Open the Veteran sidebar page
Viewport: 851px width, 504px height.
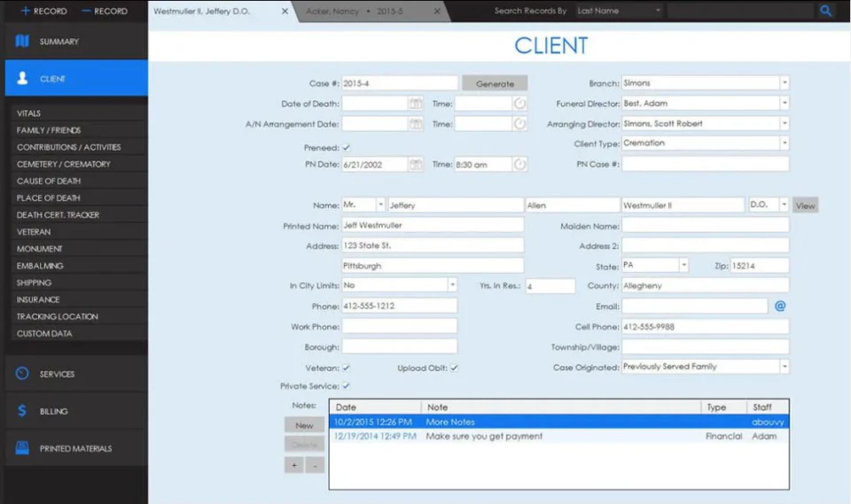coord(79,232)
